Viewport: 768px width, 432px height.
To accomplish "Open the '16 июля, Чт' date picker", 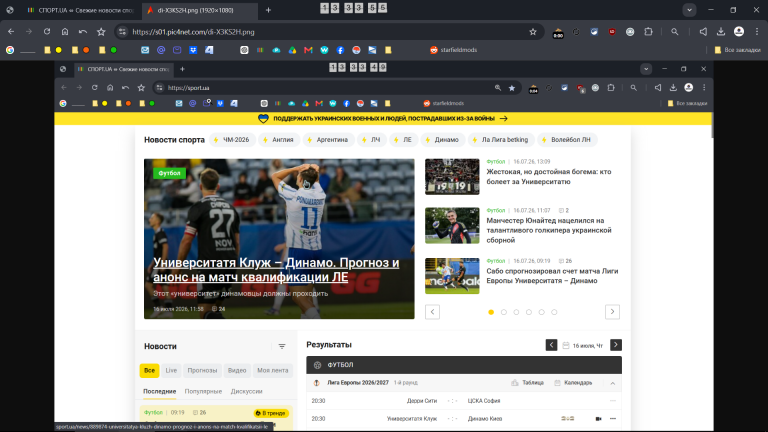I will [583, 346].
